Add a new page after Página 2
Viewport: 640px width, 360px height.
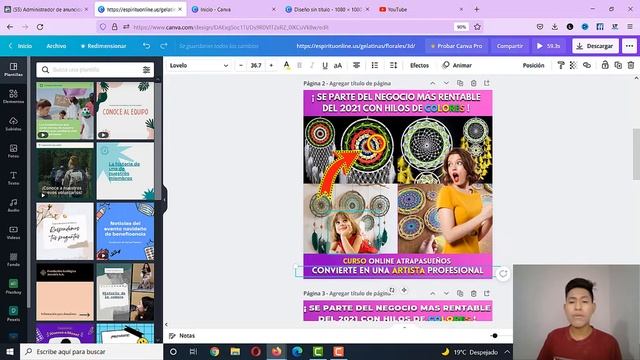(487, 83)
